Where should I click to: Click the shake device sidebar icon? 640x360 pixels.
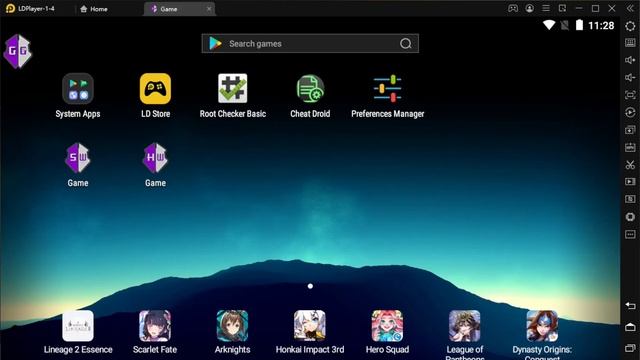pyautogui.click(x=630, y=217)
